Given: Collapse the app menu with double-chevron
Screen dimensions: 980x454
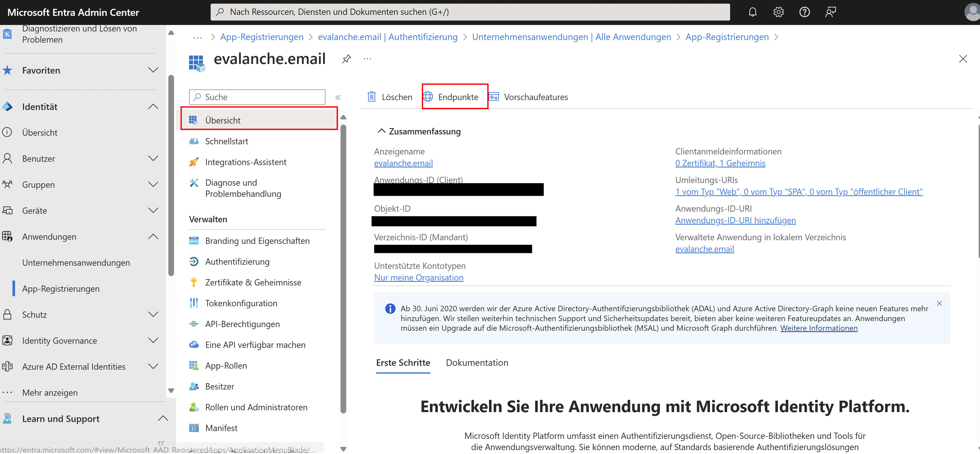Looking at the screenshot, I should point(338,98).
